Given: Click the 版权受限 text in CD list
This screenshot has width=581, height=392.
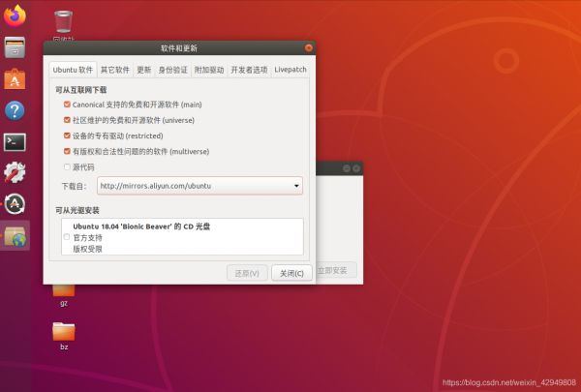Looking at the screenshot, I should click(x=87, y=249).
